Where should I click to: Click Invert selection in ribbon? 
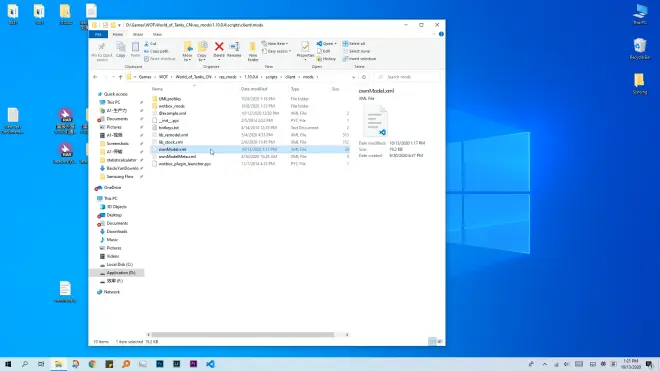[x=359, y=59]
